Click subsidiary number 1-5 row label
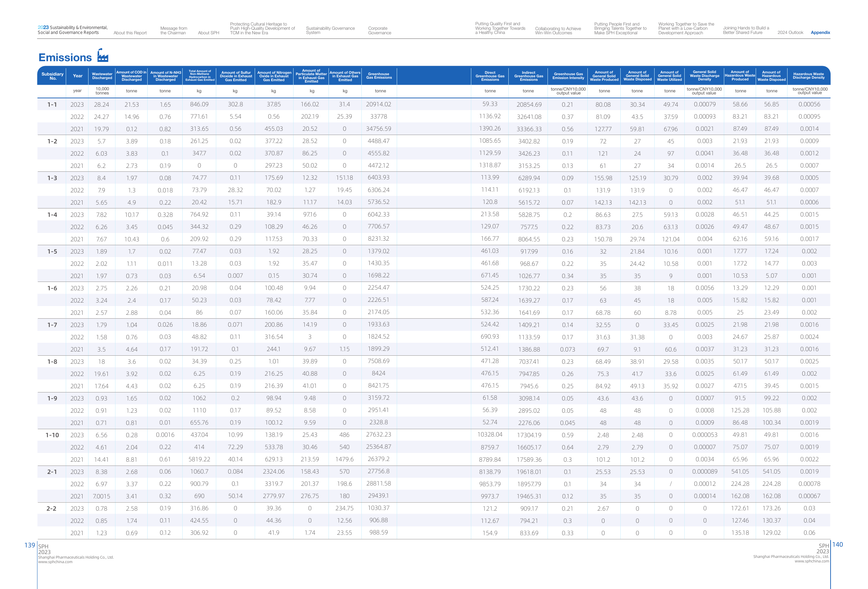Screen dimensions: 868x589 point(52,251)
